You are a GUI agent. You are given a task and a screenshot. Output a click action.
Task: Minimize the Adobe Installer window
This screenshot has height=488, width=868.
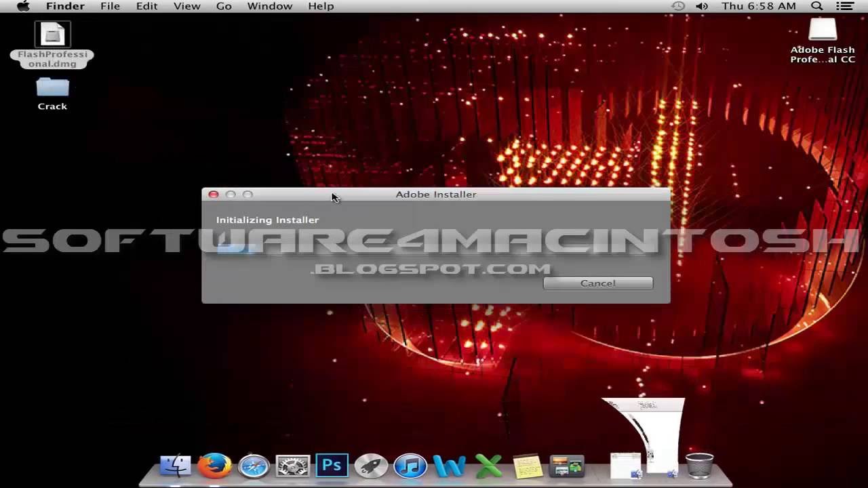(231, 195)
